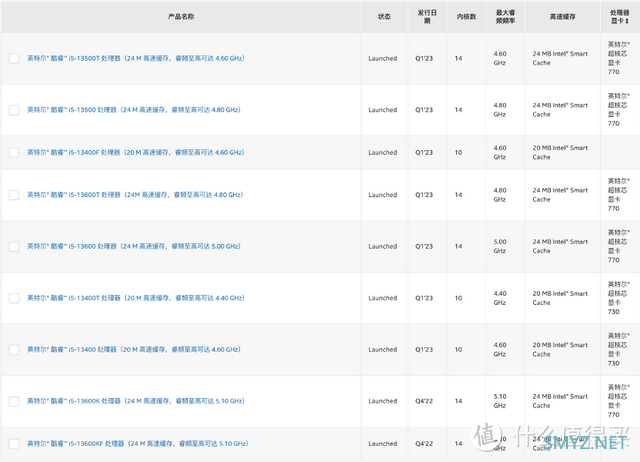Click 5.10 GHz in the i5-13600K row
This screenshot has width=640, height=462.
click(500, 401)
